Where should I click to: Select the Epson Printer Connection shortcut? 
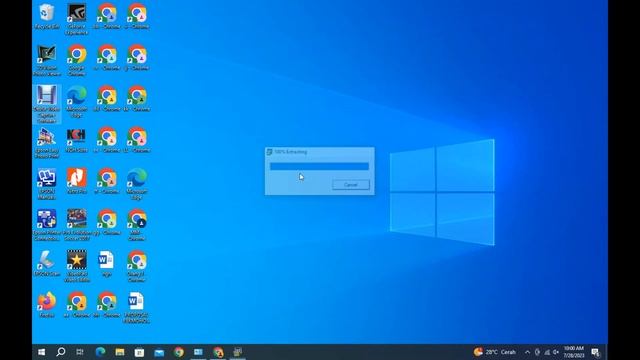click(x=47, y=225)
